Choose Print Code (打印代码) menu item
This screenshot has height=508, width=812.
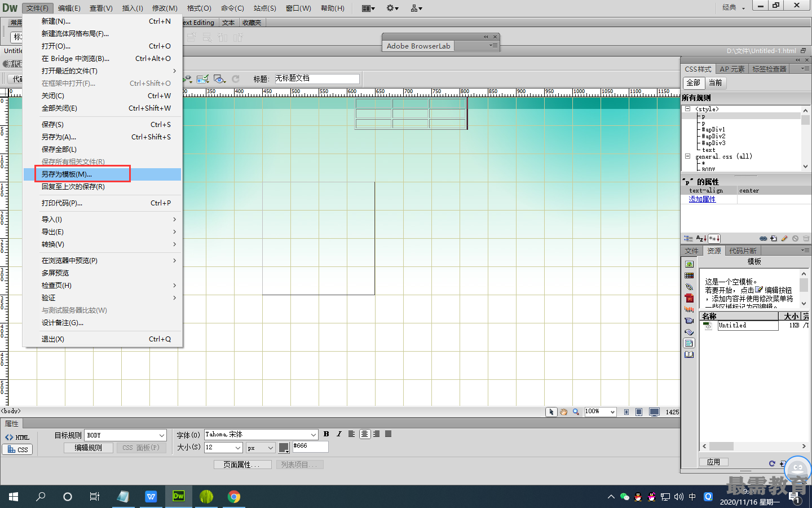pyautogui.click(x=102, y=203)
